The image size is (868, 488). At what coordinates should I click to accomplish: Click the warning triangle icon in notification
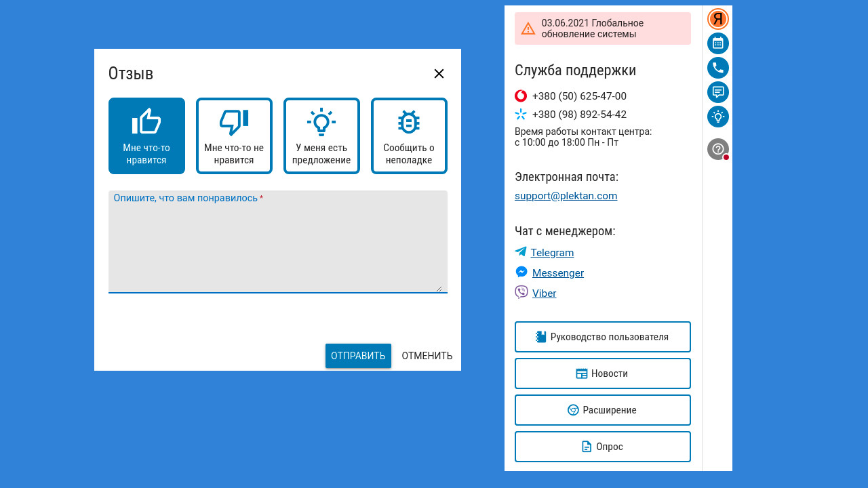point(528,28)
